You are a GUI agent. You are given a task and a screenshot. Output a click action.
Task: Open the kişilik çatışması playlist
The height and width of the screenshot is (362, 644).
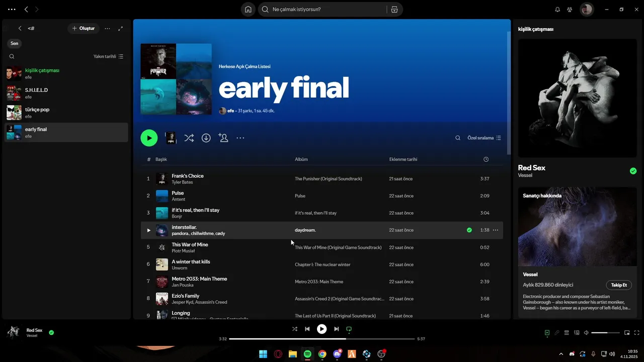pyautogui.click(x=66, y=73)
